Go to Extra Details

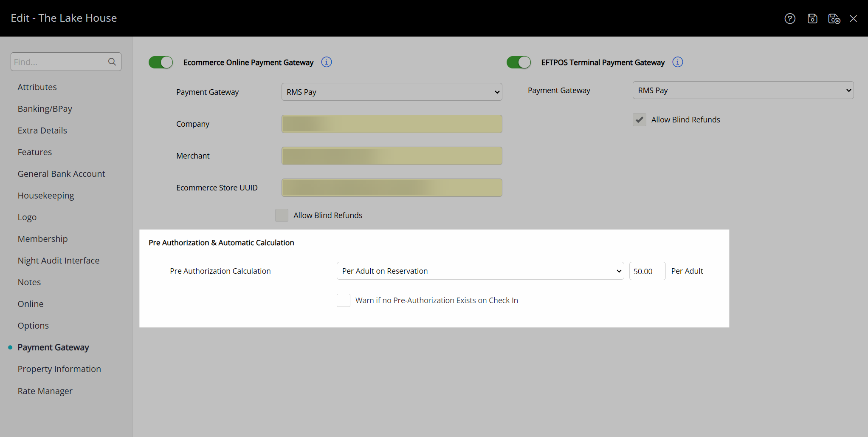tap(42, 131)
